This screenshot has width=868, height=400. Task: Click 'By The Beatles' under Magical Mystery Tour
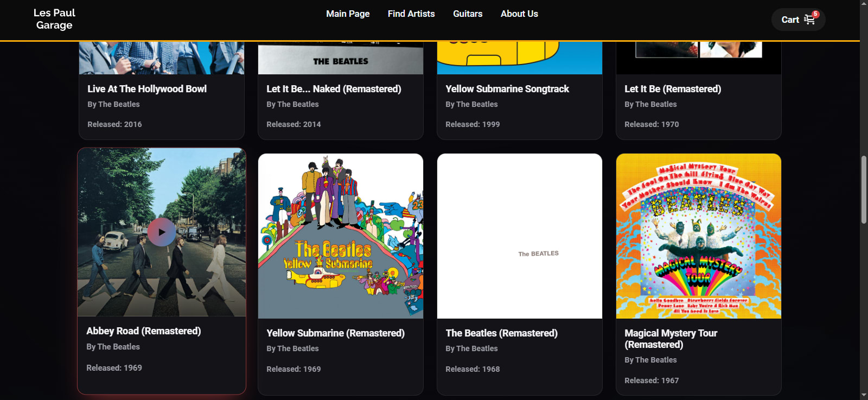pos(650,360)
